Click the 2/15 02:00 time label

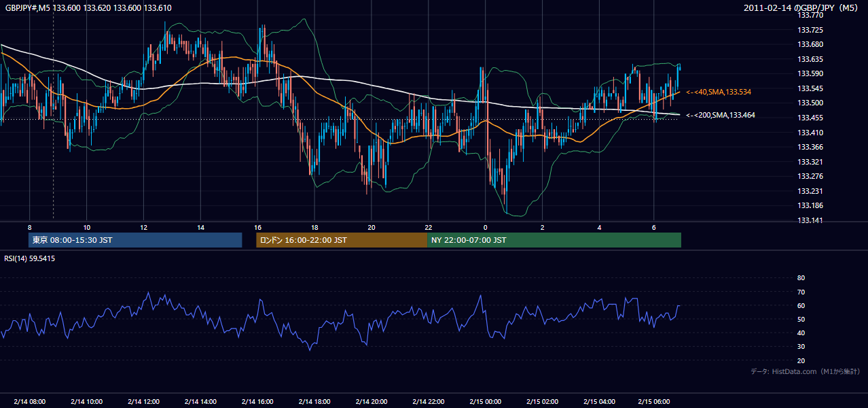point(542,402)
